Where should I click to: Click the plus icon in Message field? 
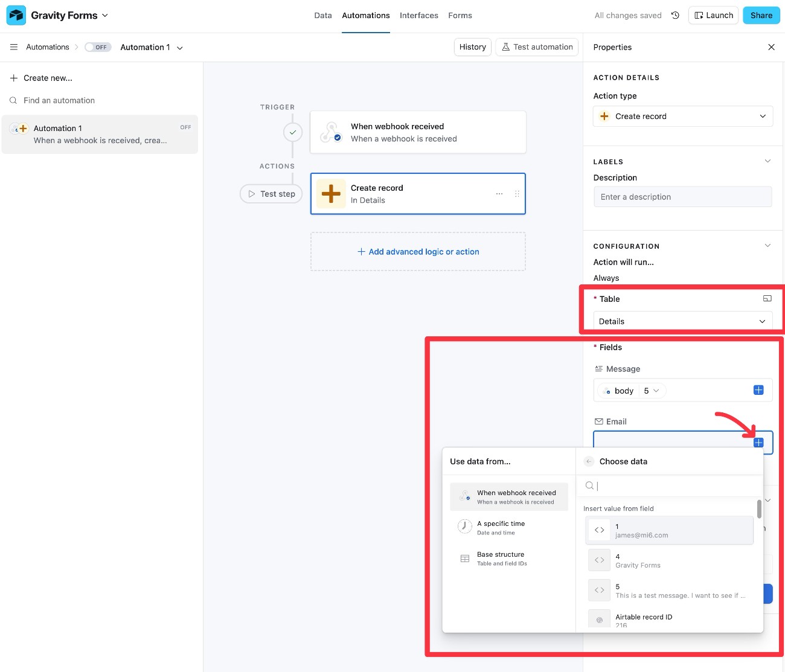point(758,391)
